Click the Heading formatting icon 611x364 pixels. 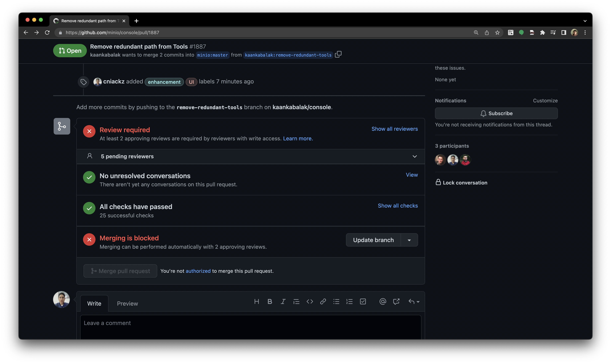(257, 301)
